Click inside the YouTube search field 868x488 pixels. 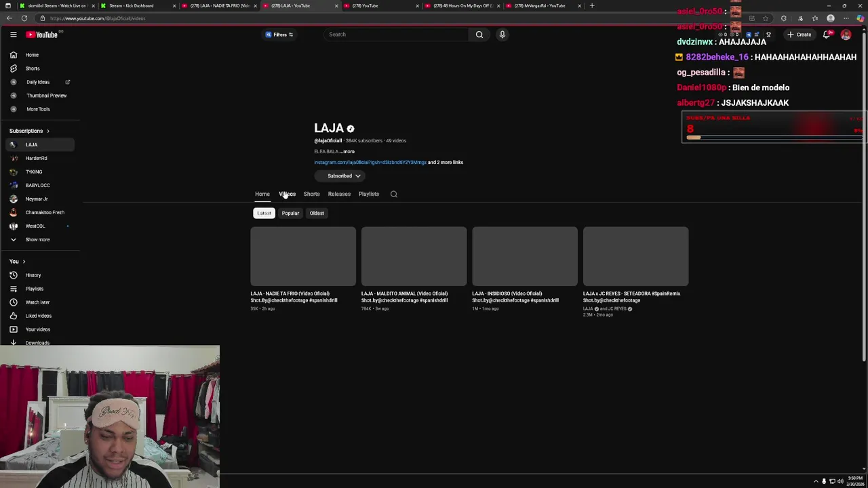pos(397,35)
